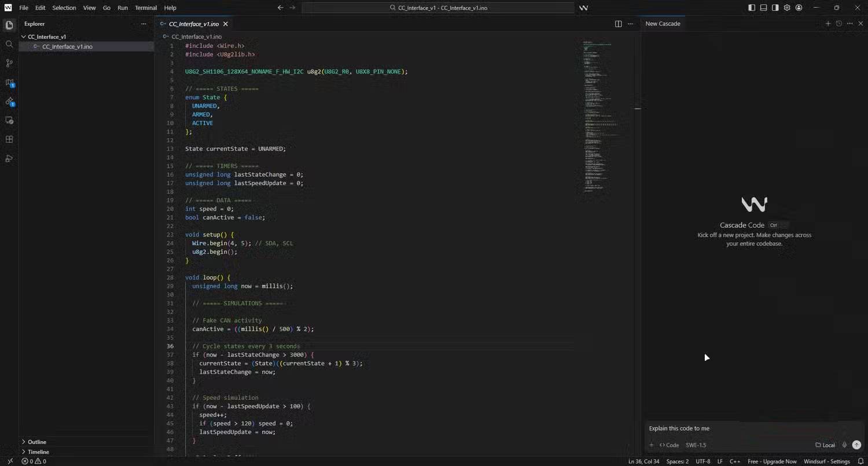Image resolution: width=868 pixels, height=466 pixels.
Task: Activate voice input microphone in Cascade
Action: point(844,445)
